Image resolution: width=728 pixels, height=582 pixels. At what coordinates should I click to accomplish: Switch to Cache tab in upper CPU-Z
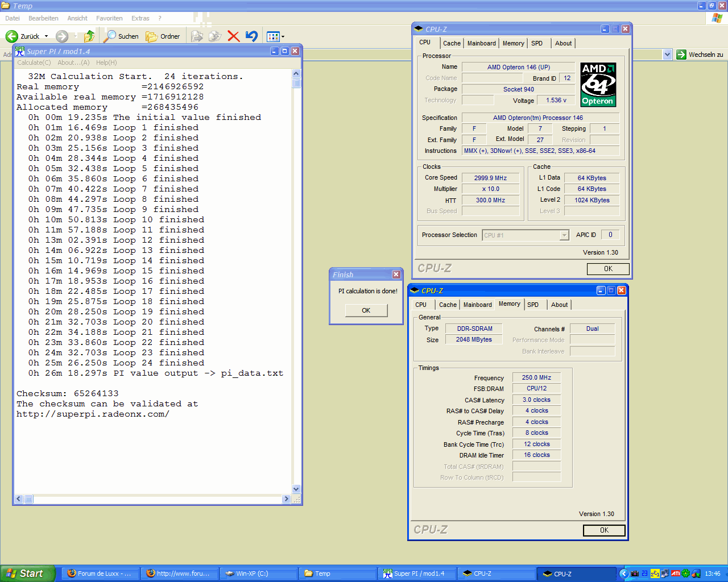click(452, 43)
